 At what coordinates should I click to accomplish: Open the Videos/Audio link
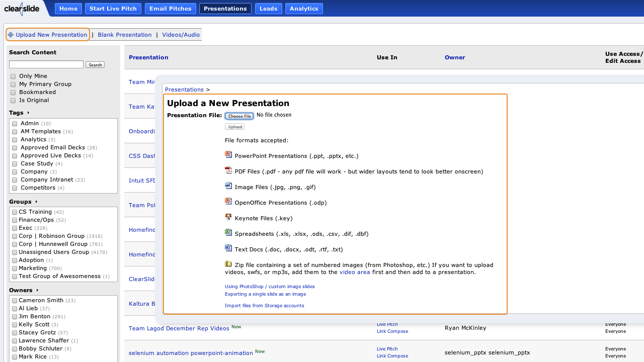[181, 35]
